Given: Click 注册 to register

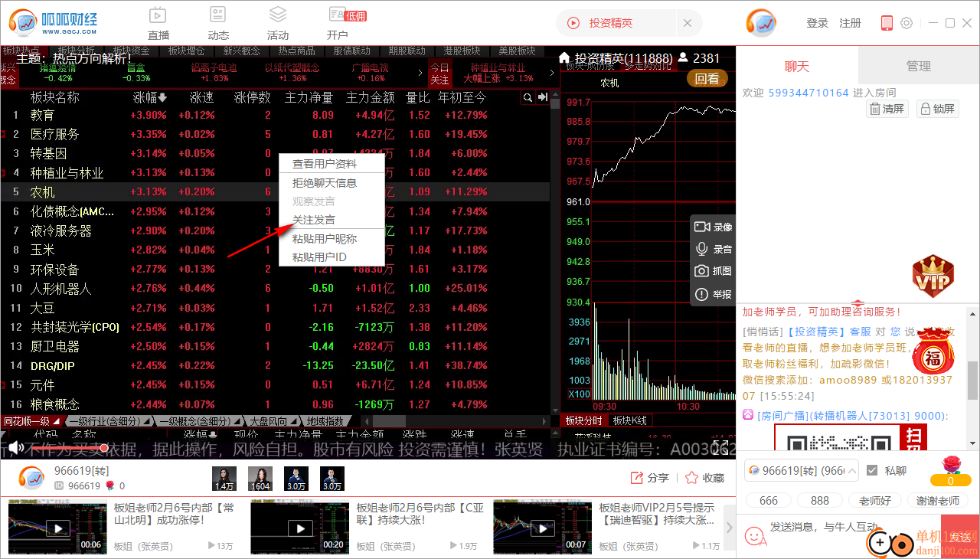Looking at the screenshot, I should (850, 23).
